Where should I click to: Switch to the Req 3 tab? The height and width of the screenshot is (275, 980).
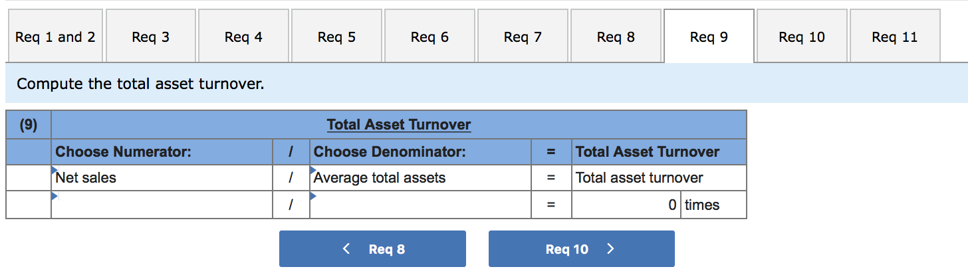pyautogui.click(x=150, y=37)
